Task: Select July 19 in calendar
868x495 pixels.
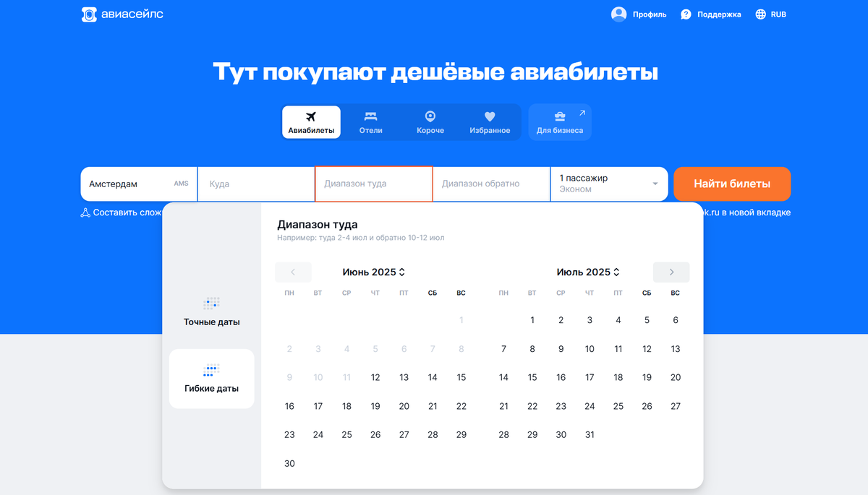Action: (647, 377)
